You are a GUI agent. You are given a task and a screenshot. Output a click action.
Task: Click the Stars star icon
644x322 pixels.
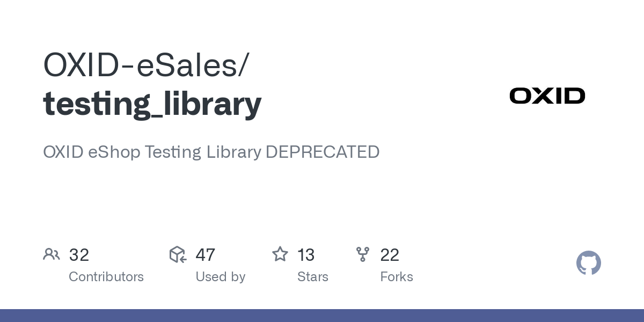(x=280, y=254)
